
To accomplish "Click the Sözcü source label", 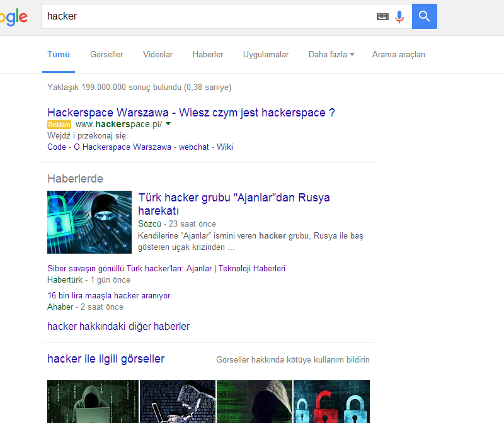I will point(149,223).
